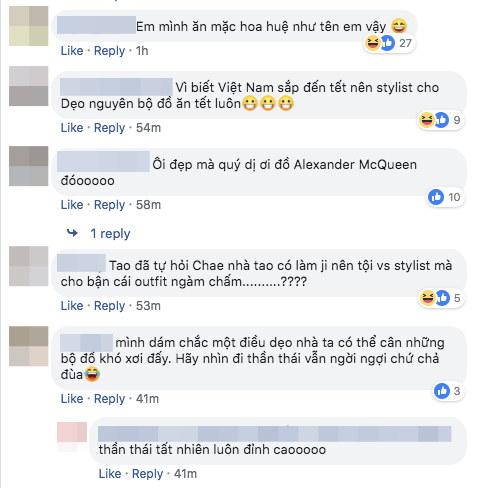The width and height of the screenshot is (499, 488).
Task: Reply to nested comment 'thần thái tất nhiên'
Action: click(147, 474)
